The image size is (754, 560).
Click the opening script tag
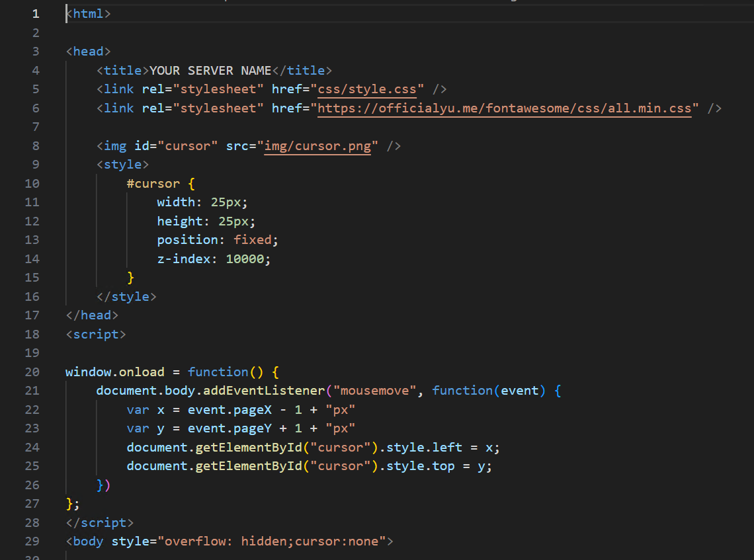pos(96,335)
